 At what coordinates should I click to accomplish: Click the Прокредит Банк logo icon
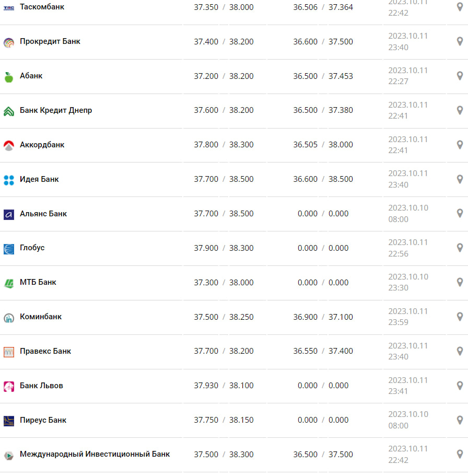click(x=8, y=42)
